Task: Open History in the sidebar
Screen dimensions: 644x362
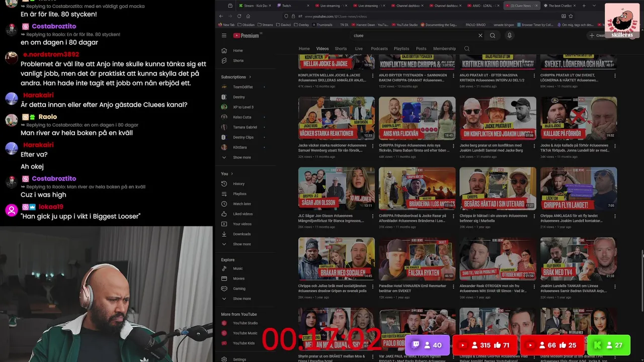Action: [238, 184]
